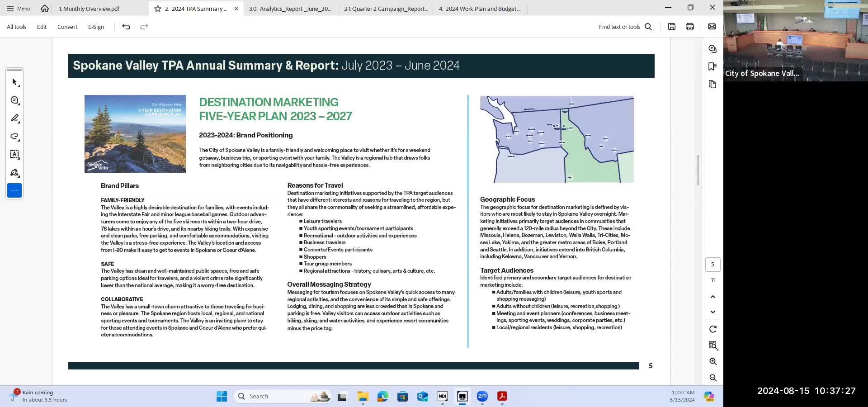Screen dimensions: 868x407
Task: Select the text box tool
Action: coord(14,155)
